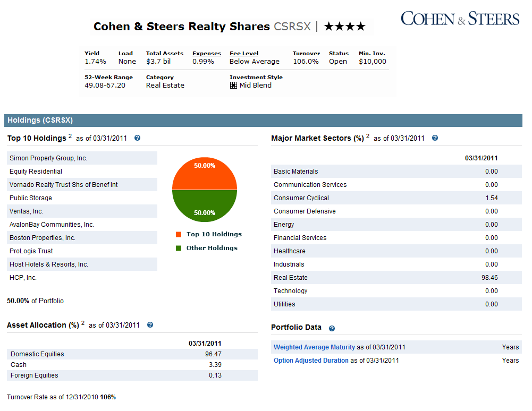The image size is (532, 411).
Task: Select the orange slice of the pie chart
Action: pos(204,173)
